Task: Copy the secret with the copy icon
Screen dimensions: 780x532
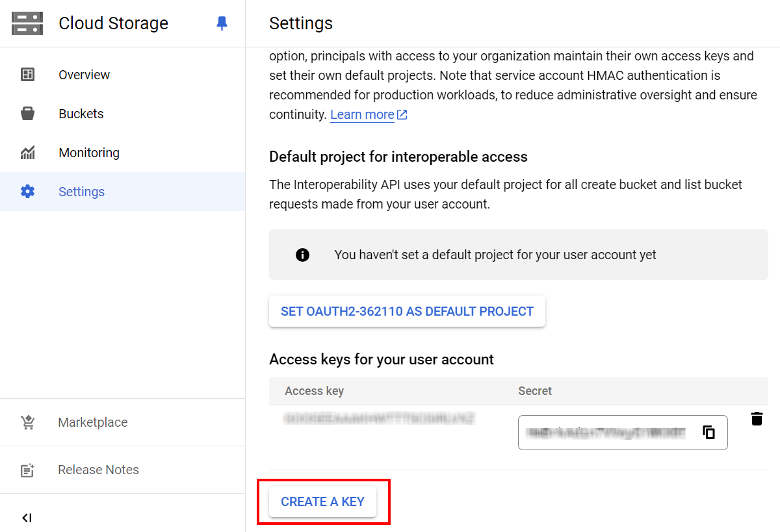Action: click(709, 433)
